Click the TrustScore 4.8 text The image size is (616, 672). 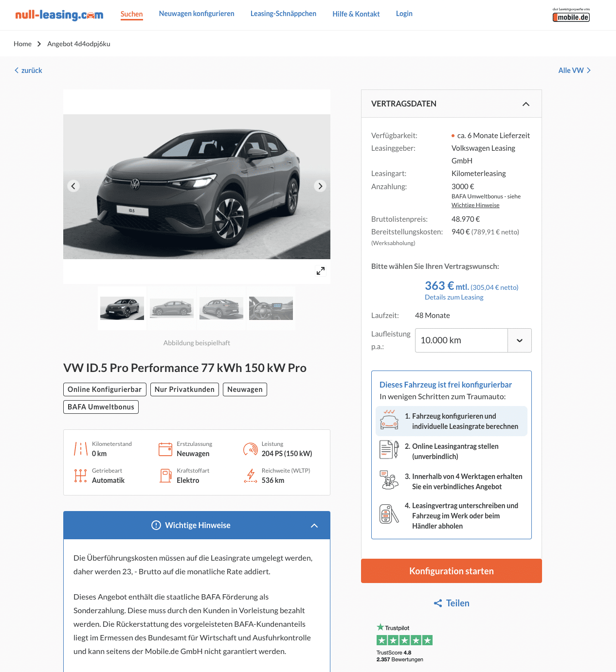tap(394, 653)
